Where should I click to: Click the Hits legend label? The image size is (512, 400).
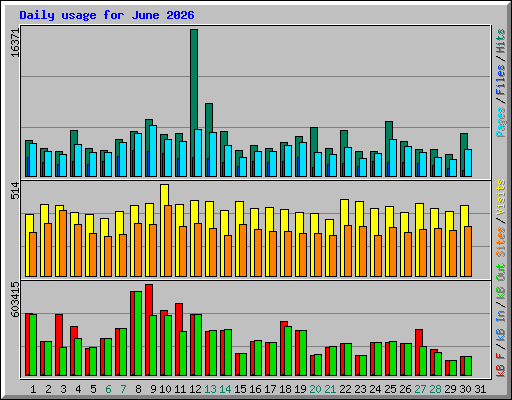point(500,41)
